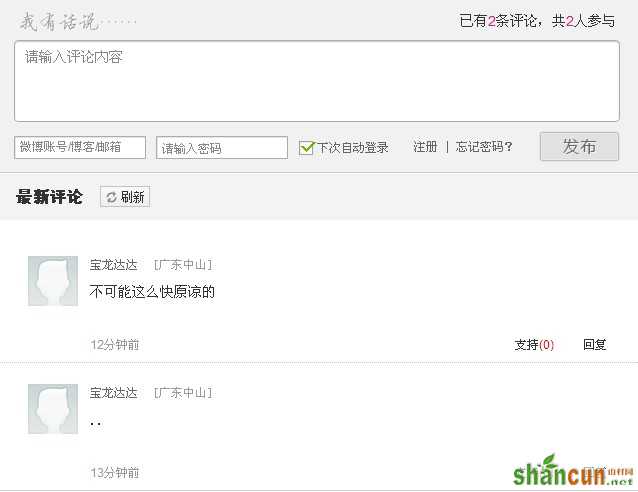638x492 pixels.
Task: Open the 忘记密码? link
Action: pyautogui.click(x=484, y=147)
